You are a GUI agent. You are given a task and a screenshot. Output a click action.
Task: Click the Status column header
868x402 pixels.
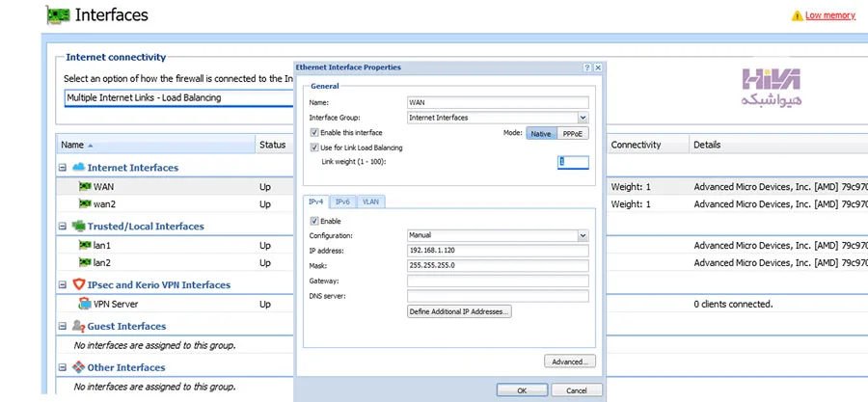(x=275, y=145)
